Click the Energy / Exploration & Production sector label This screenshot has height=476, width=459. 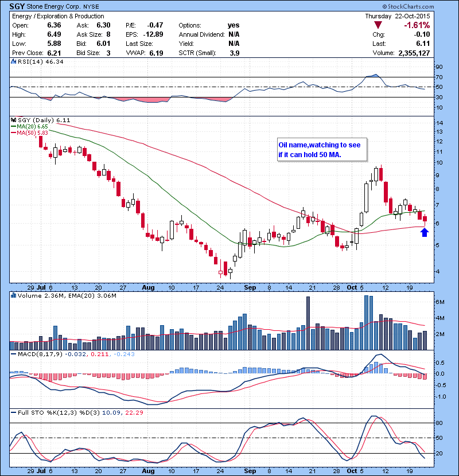(58, 17)
